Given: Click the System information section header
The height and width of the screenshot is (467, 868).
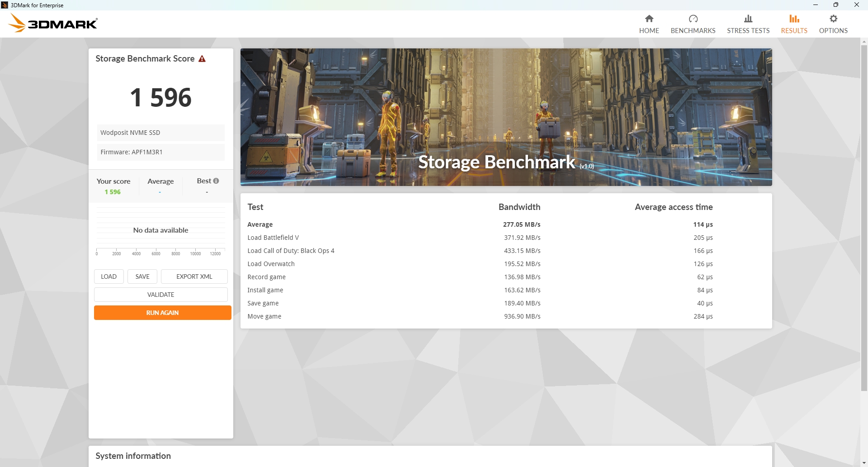Looking at the screenshot, I should click(133, 456).
